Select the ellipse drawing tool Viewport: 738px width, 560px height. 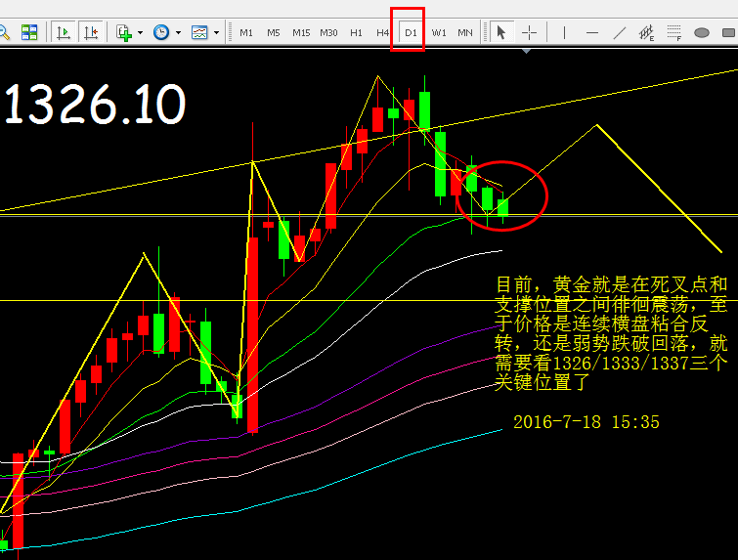701,32
